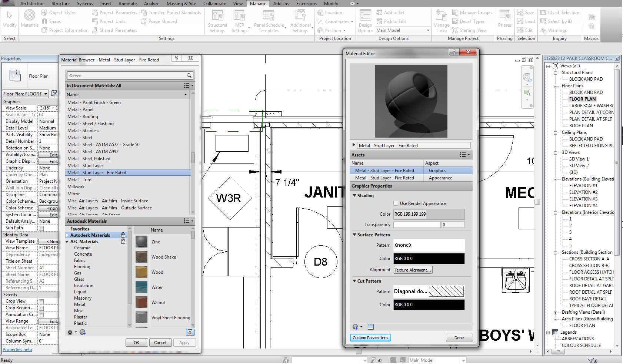Toggle the Crop Region Visible checkbox
Screen dimensions: 623x364
pyautogui.click(x=41, y=308)
